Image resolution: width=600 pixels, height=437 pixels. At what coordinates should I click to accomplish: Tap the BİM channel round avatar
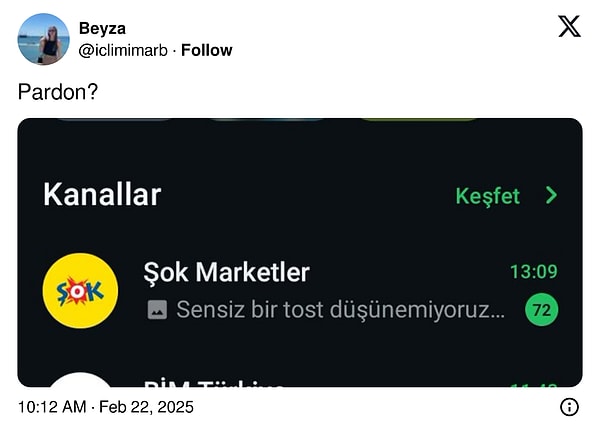coord(80,380)
